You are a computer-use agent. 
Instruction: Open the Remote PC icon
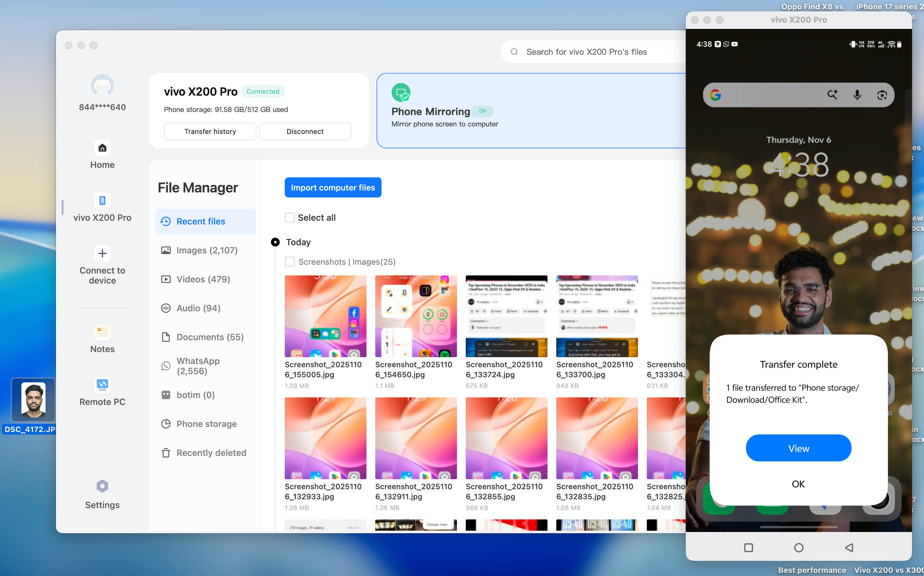[x=102, y=385]
